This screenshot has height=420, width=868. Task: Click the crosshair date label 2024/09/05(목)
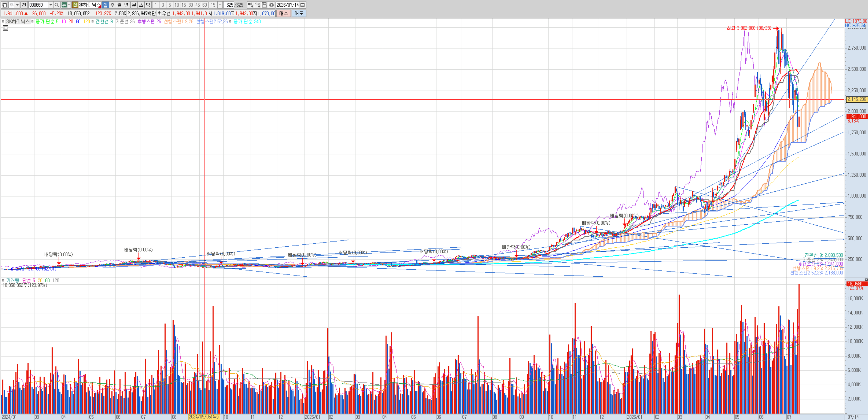click(x=204, y=417)
